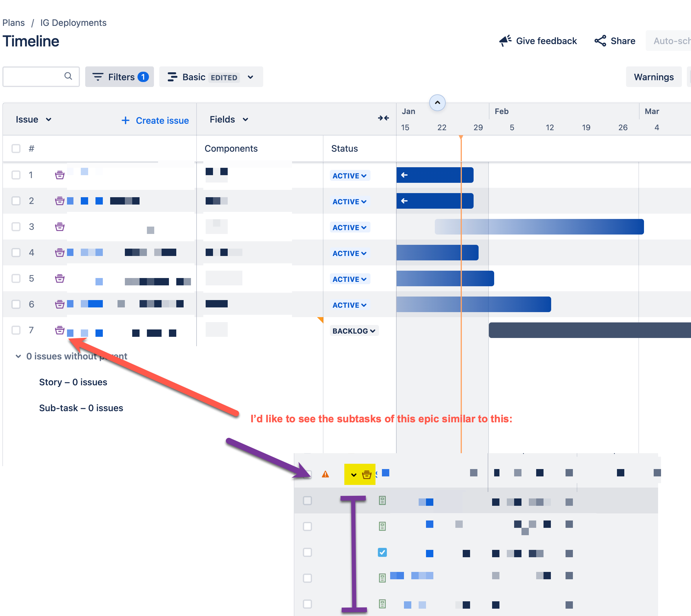Click the epic icon on row 7
This screenshot has height=616, width=691.
pos(60,330)
